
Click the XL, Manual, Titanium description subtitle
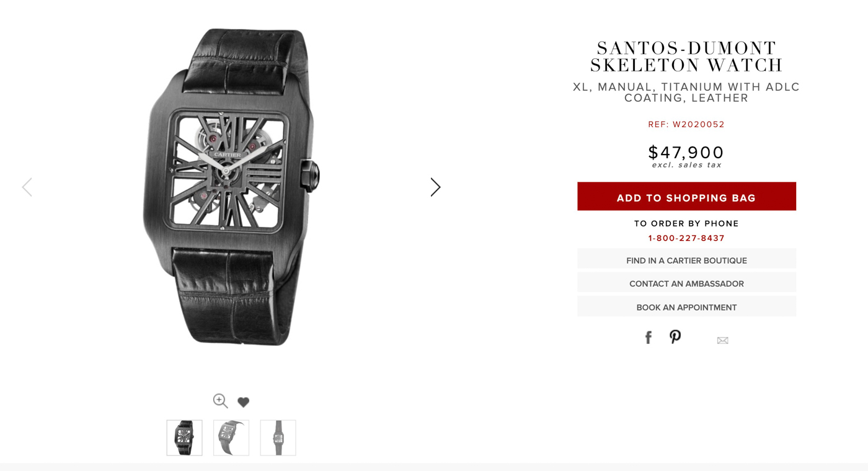[686, 92]
